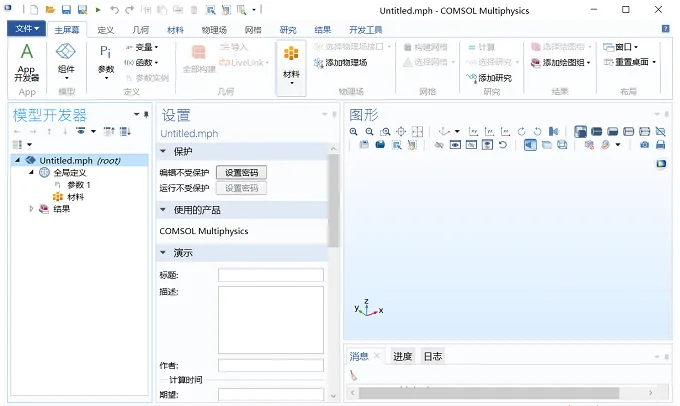Screen dimensions: 680x406
Task: Expand the 函数 (Functions) dropdown
Action: click(x=141, y=62)
